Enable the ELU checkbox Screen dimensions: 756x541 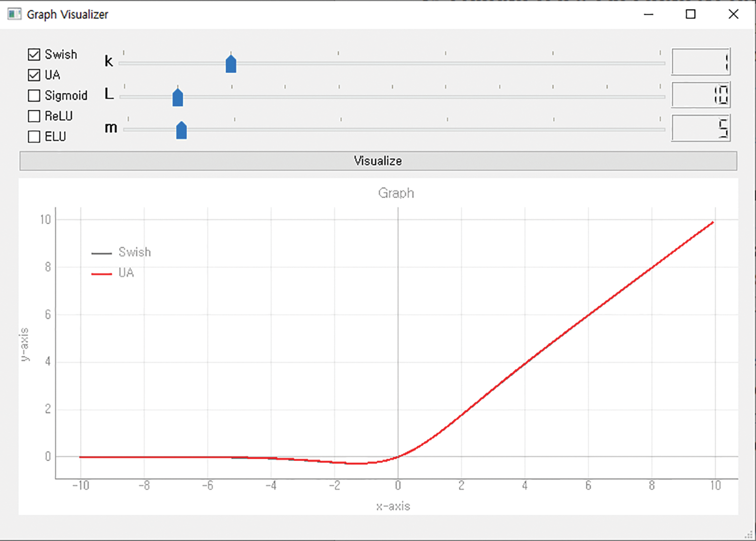(x=33, y=136)
